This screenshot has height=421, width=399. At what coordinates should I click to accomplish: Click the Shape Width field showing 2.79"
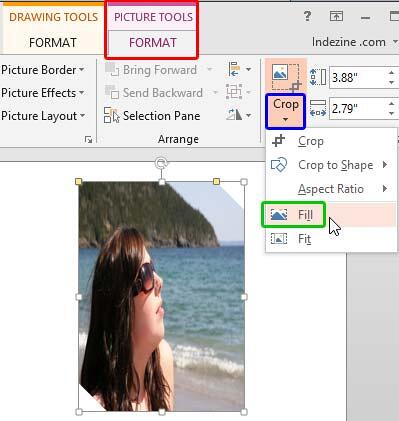357,108
